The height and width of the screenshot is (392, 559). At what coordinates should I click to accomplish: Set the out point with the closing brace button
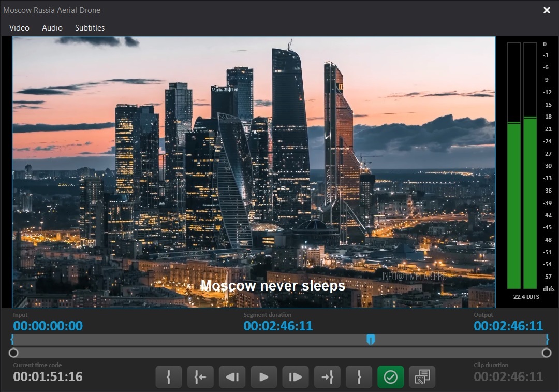click(x=359, y=376)
